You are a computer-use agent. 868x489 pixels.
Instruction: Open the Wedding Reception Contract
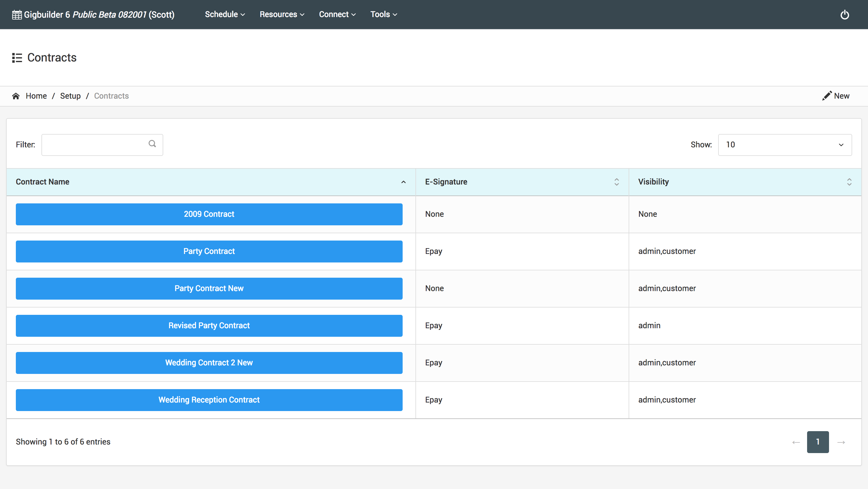pyautogui.click(x=209, y=400)
